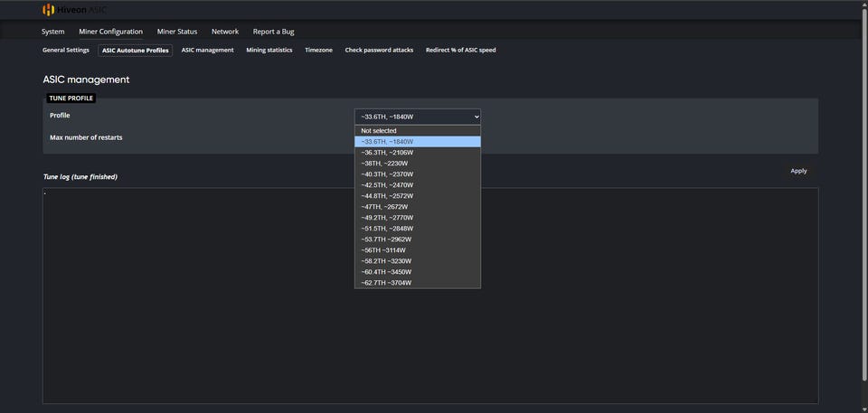
Task: Select profile ~40.3TH, ~2370W
Action: (418, 174)
